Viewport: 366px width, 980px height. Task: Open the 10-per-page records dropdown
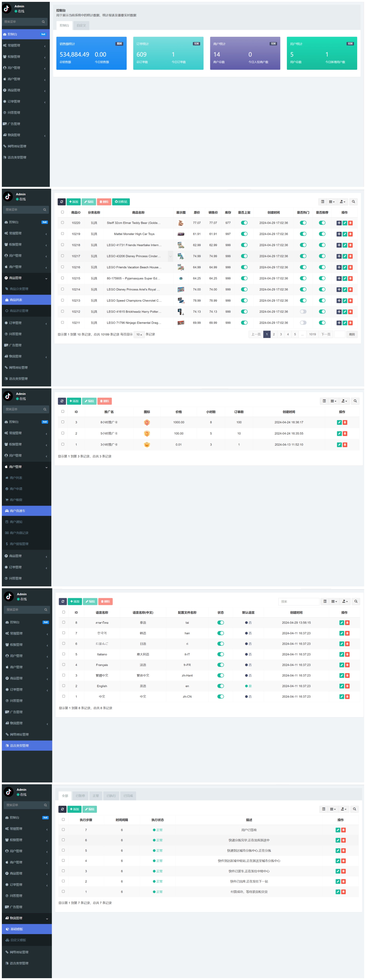pos(139,334)
